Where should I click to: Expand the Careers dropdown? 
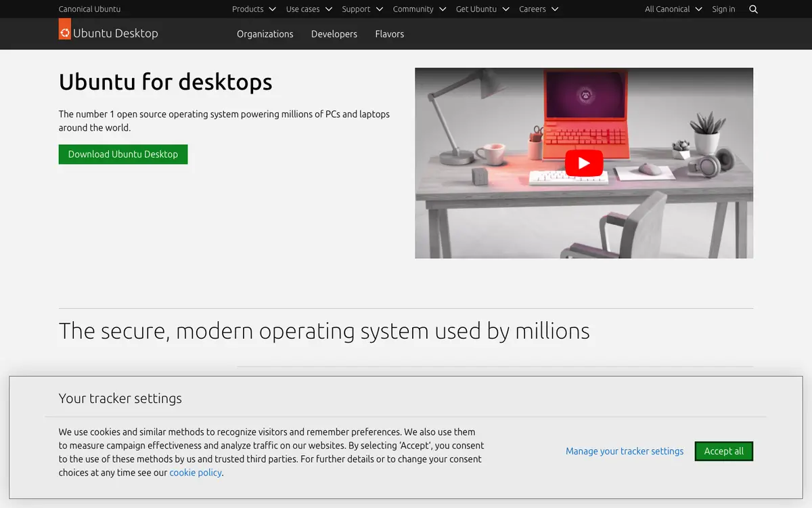tap(539, 9)
